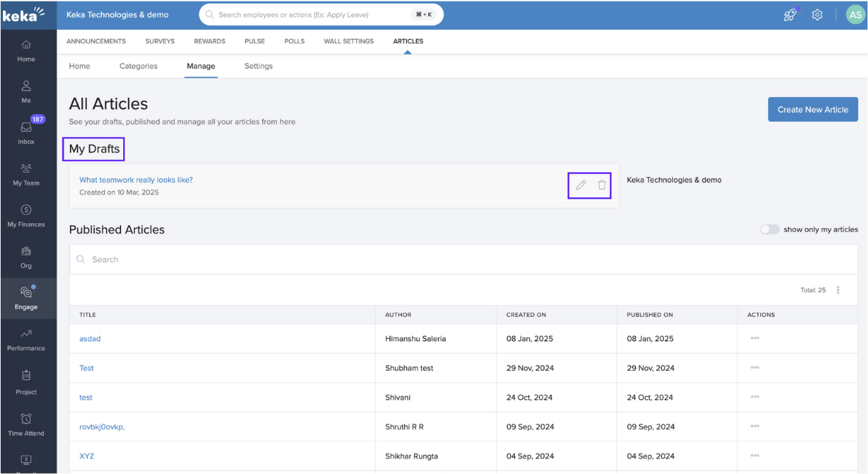Open Performance section in sidebar

tap(26, 339)
